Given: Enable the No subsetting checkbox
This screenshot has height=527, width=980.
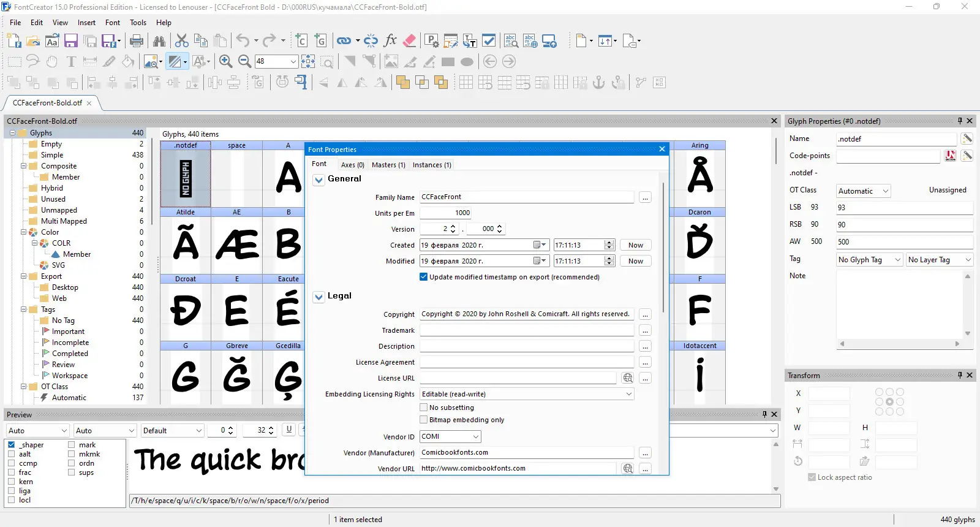Looking at the screenshot, I should (423, 408).
